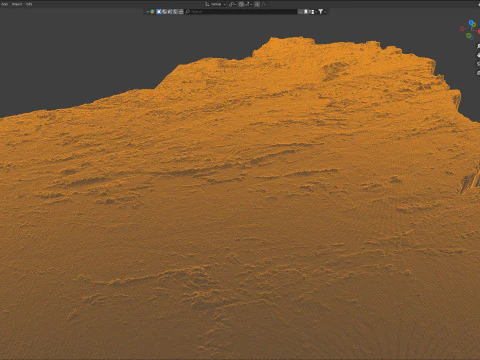The image size is (480, 360).
Task: Toggle proportional editing in header
Action: (x=257, y=4)
